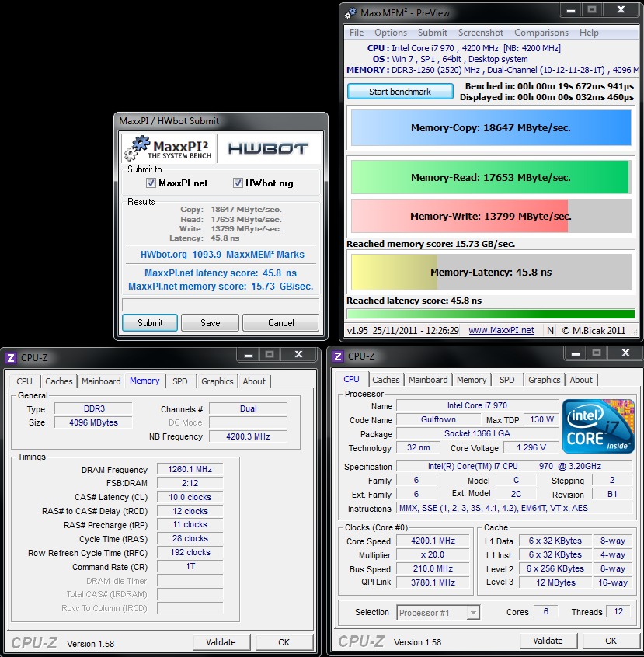Click the NB Frequency 4200.3 MHz field

249,436
